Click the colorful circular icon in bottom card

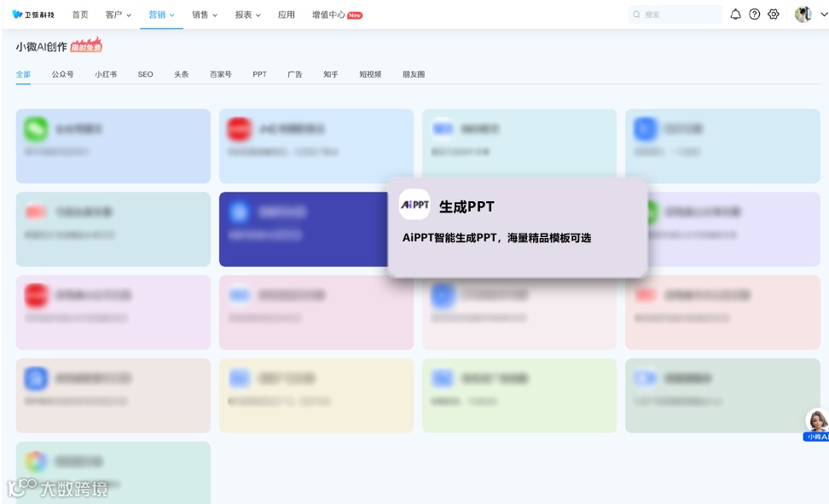point(36,461)
